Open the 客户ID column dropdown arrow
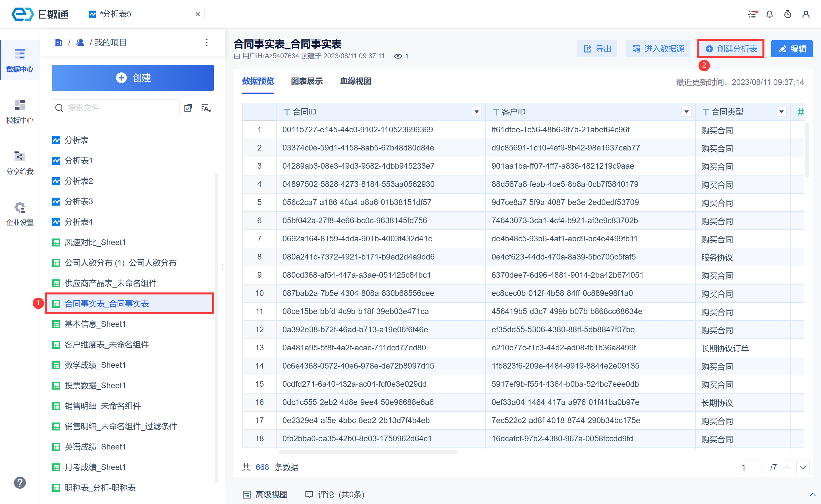 coord(686,112)
